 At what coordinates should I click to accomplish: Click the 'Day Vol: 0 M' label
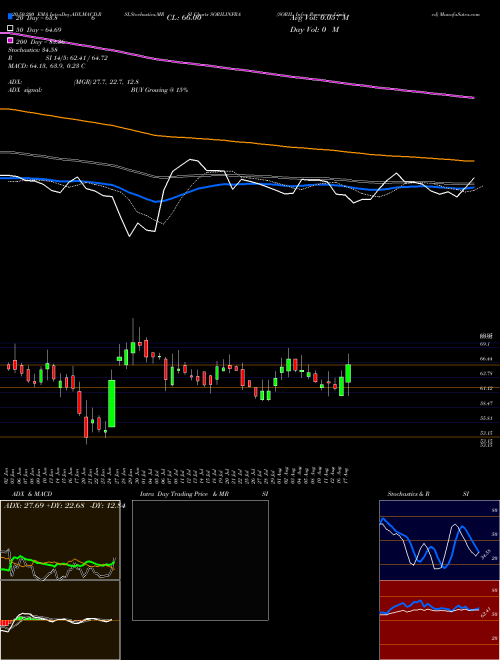click(x=314, y=29)
